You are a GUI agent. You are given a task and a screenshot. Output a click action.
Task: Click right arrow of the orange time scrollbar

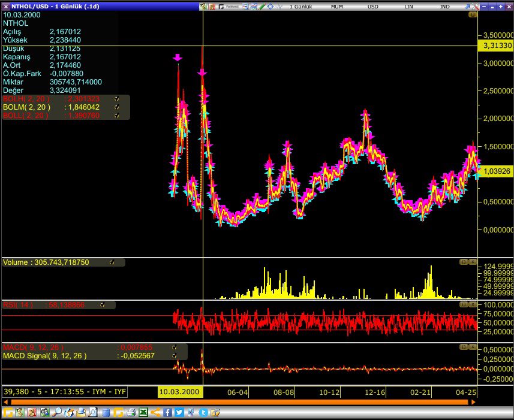(x=473, y=402)
